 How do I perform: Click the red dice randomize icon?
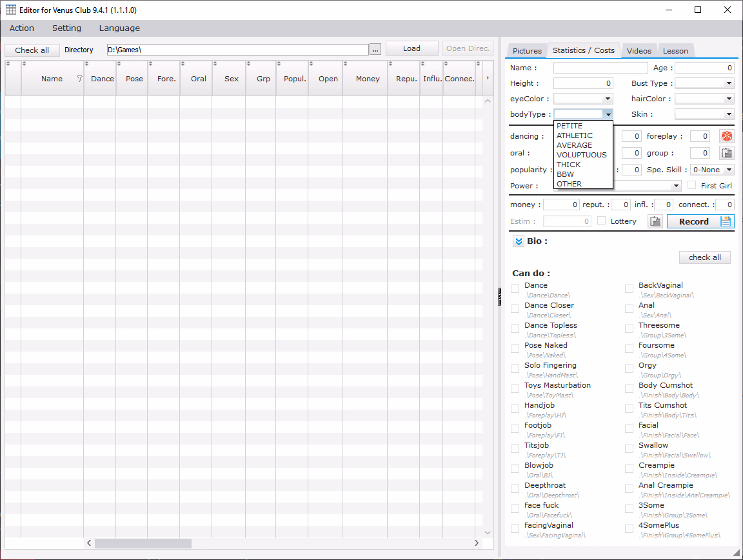[727, 136]
